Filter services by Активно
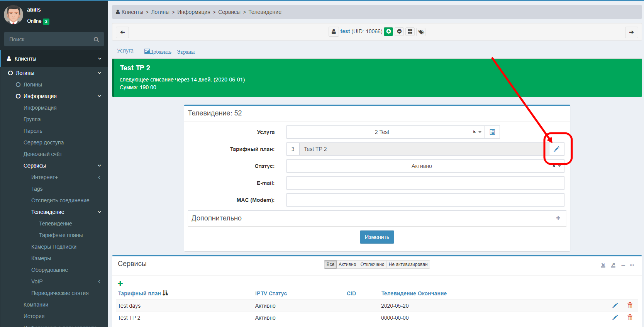The width and height of the screenshot is (644, 327). click(x=347, y=264)
